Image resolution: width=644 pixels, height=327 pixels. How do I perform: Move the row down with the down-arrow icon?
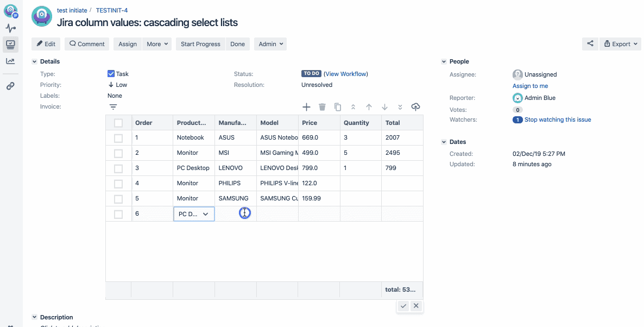384,107
